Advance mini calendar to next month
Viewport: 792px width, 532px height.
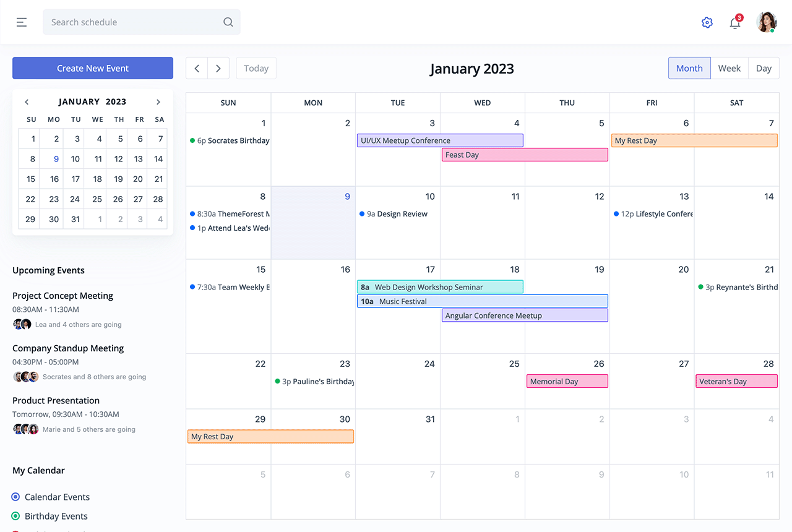click(x=158, y=102)
